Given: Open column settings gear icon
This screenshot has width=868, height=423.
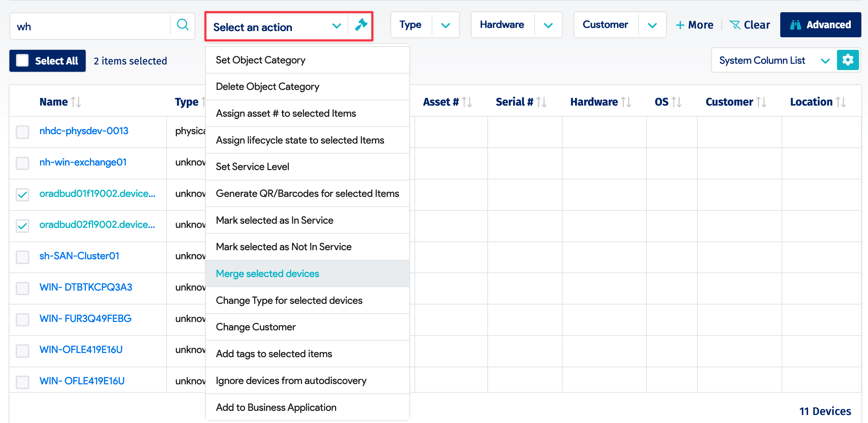Looking at the screenshot, I should coord(847,60).
